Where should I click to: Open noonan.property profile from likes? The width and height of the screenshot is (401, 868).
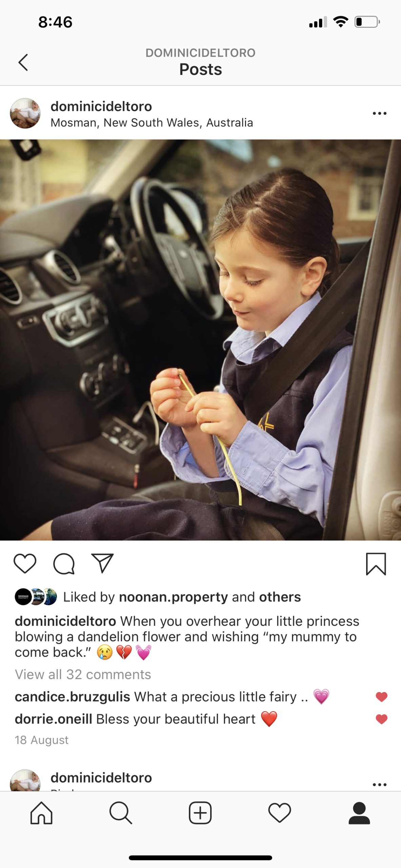[x=173, y=597]
